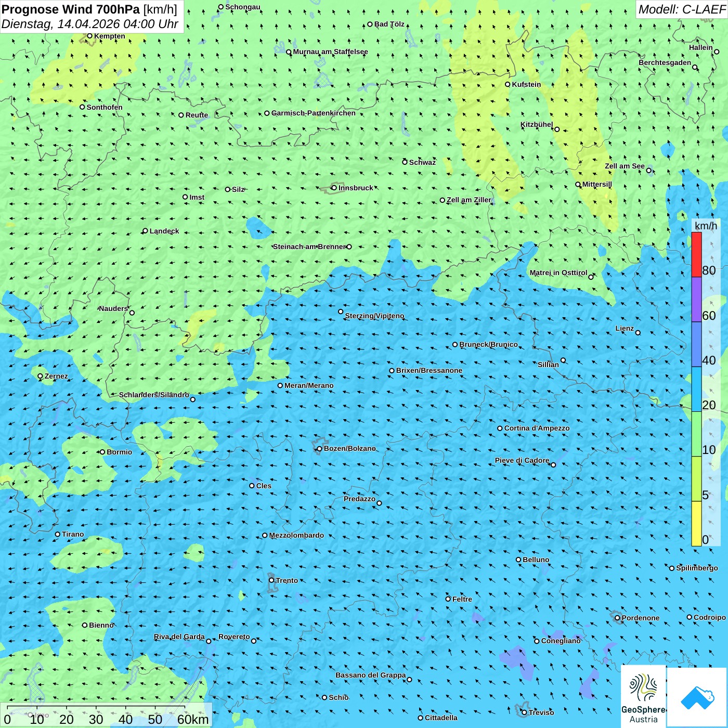This screenshot has height=728, width=728.
Task: Click the Cortina d'Ampezzo label
Action: pyautogui.click(x=537, y=428)
